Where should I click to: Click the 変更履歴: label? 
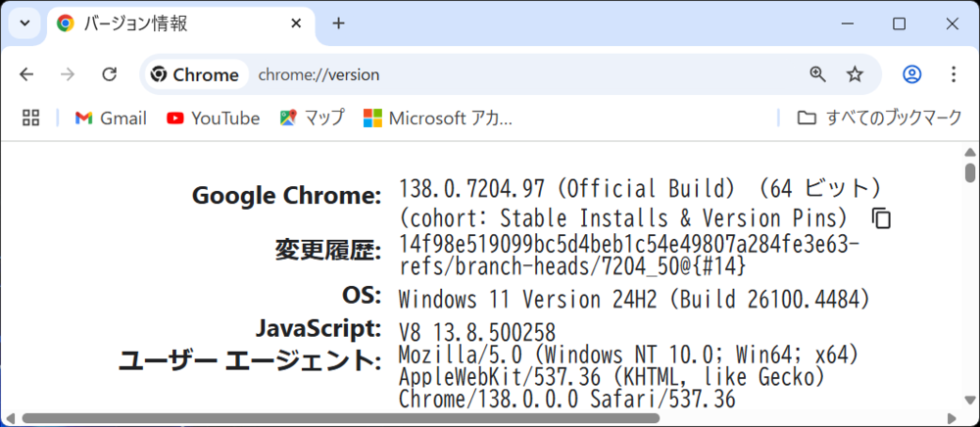328,251
